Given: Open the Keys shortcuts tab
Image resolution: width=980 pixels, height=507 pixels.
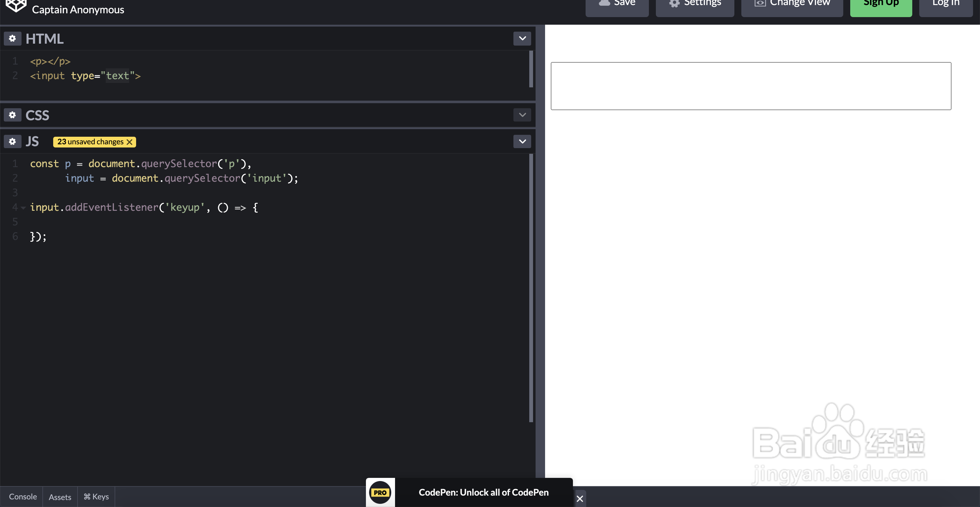Looking at the screenshot, I should pyautogui.click(x=96, y=497).
